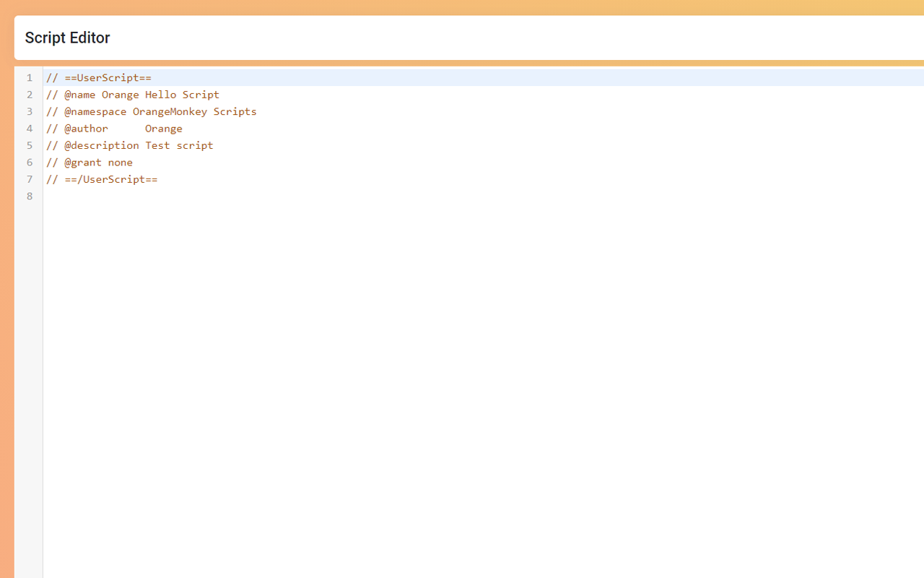Select the @name metadata line
The width and height of the screenshot is (924, 578).
pyautogui.click(x=132, y=95)
